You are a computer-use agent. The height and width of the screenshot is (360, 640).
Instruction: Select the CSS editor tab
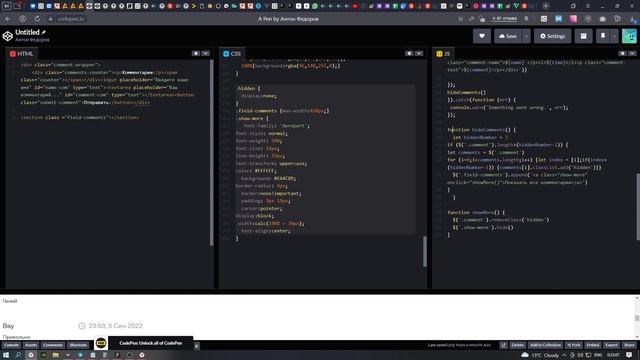(232, 53)
